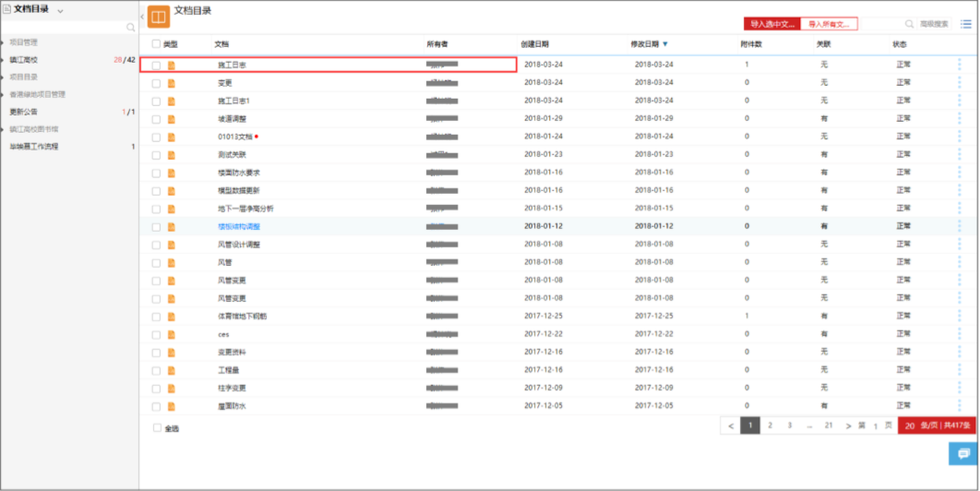Click the sidebar search input field
Screen dimensions: 980x491
(63, 28)
